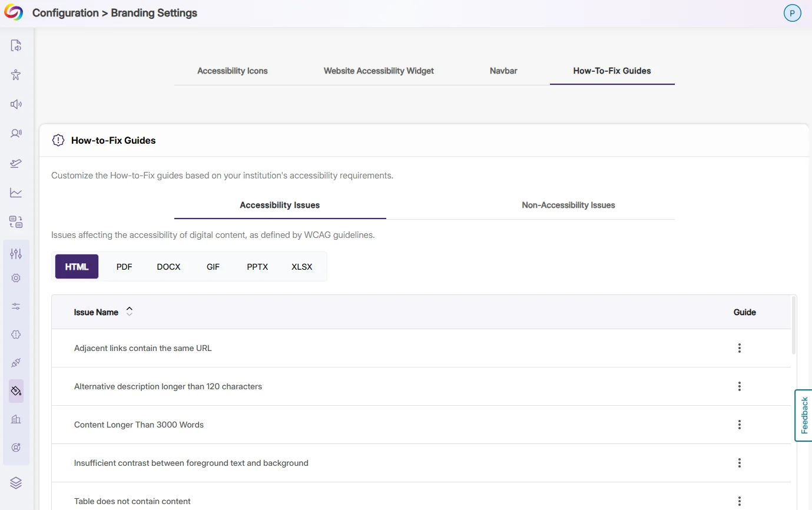Screen dimensions: 812x510
Task: Switch to Website Accessibility Widget tab
Action: pyautogui.click(x=379, y=71)
